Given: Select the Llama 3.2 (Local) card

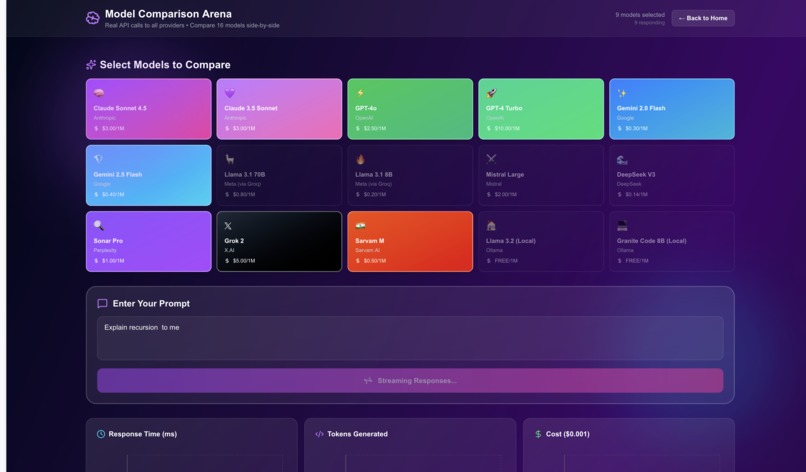Looking at the screenshot, I should point(541,242).
